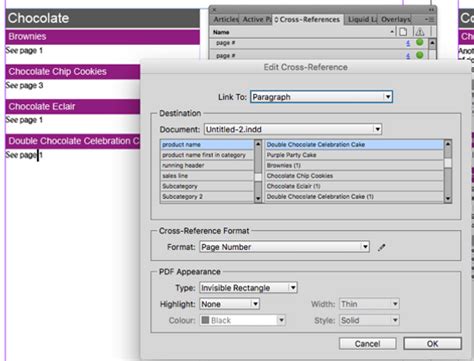474x361 pixels.
Task: Switch to the Overlays tab
Action: pos(396,19)
